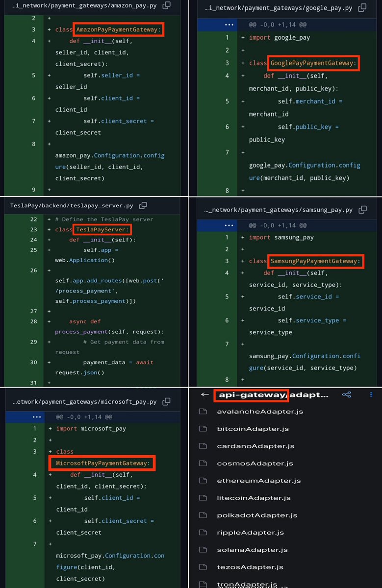Click the hunk header in google_pay.py
The image size is (382, 588).
tap(277, 24)
